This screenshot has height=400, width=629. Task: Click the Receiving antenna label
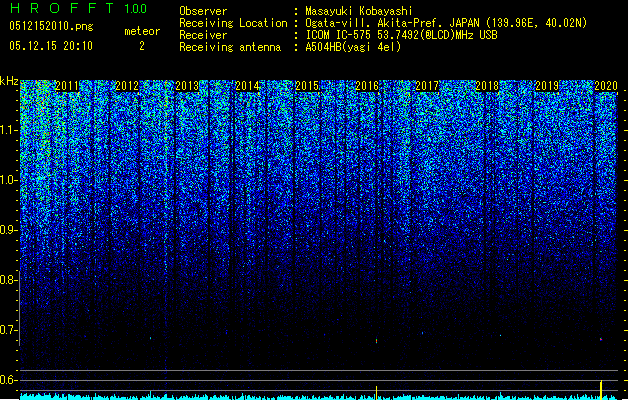coord(230,47)
